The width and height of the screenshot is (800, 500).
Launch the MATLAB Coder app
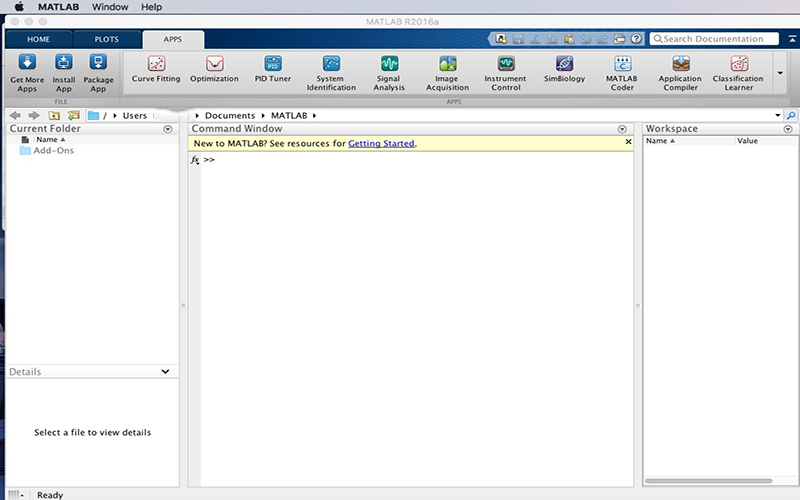tap(622, 73)
